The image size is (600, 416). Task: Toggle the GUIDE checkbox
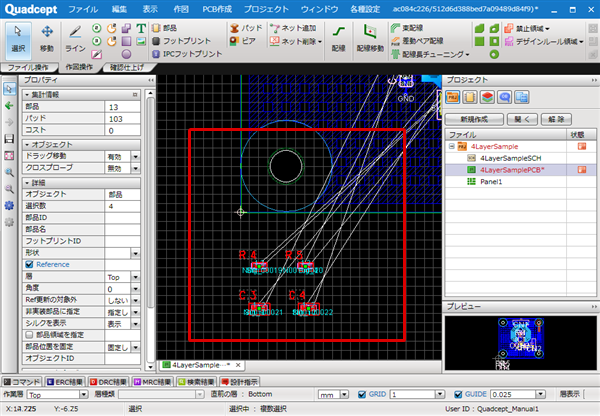click(x=458, y=394)
